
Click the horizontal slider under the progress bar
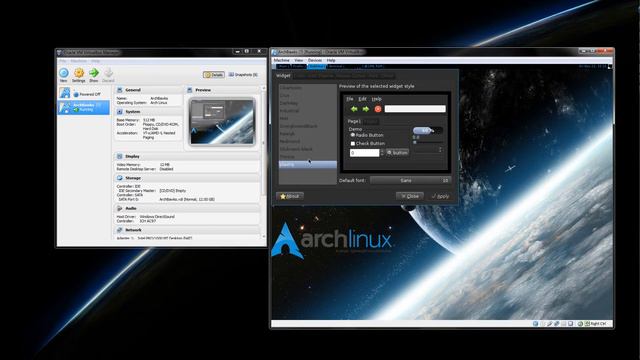pyautogui.click(x=427, y=142)
